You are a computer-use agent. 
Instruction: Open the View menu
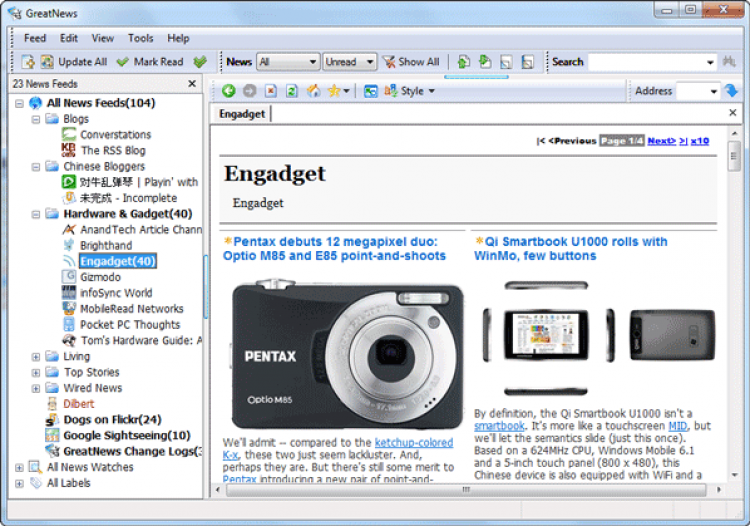[102, 38]
